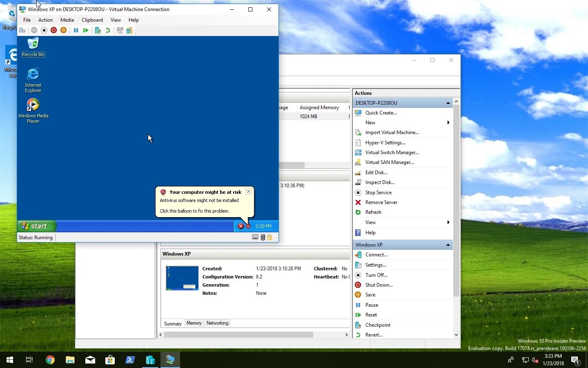The height and width of the screenshot is (368, 588).
Task: Open Hyper-V Settings action
Action: [x=385, y=143]
